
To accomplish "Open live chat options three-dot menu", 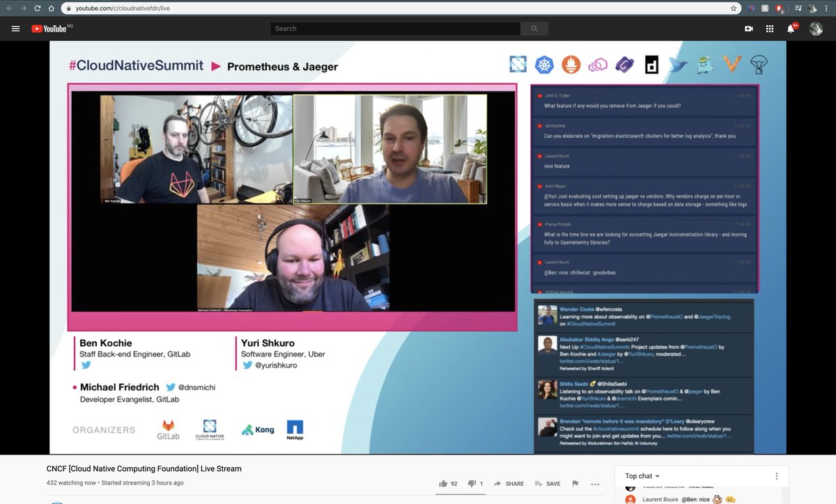I will (777, 475).
